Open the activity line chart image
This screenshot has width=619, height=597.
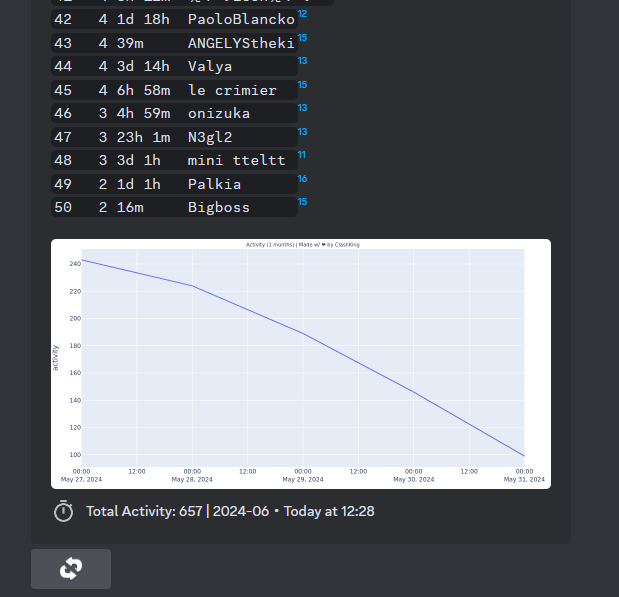point(300,363)
